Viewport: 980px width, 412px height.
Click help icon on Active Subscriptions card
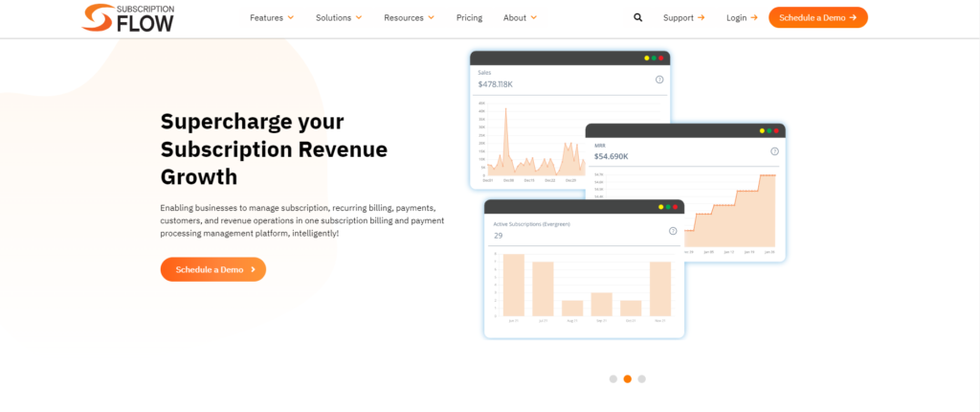point(673,231)
